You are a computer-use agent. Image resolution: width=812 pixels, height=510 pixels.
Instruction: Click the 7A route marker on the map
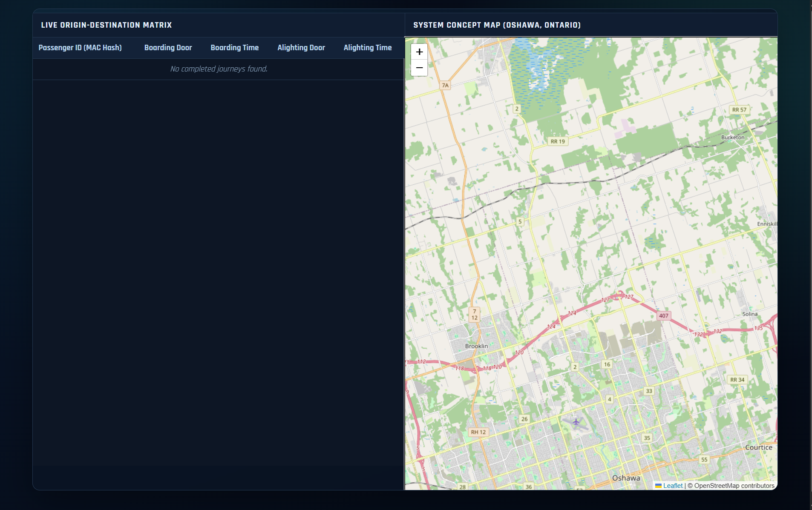(x=445, y=85)
